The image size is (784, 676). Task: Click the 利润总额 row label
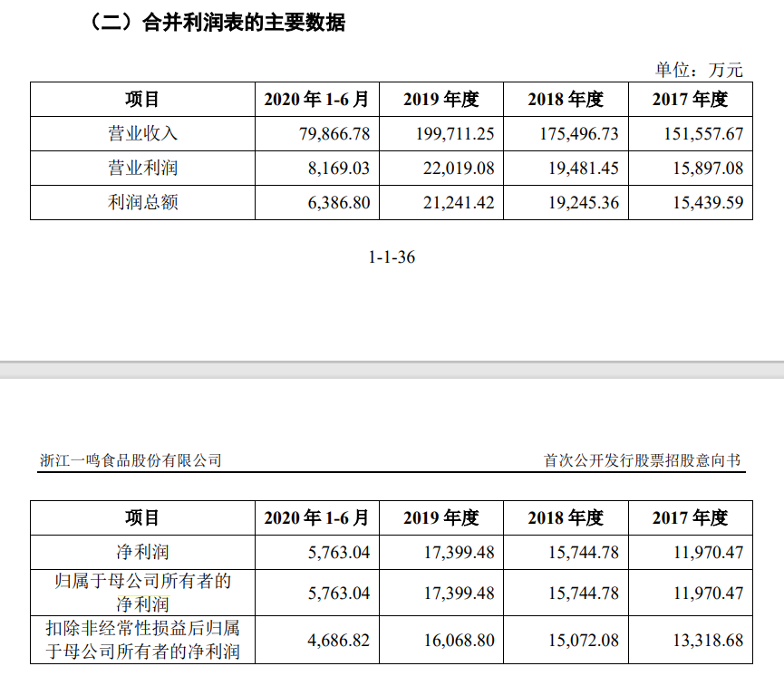[140, 202]
